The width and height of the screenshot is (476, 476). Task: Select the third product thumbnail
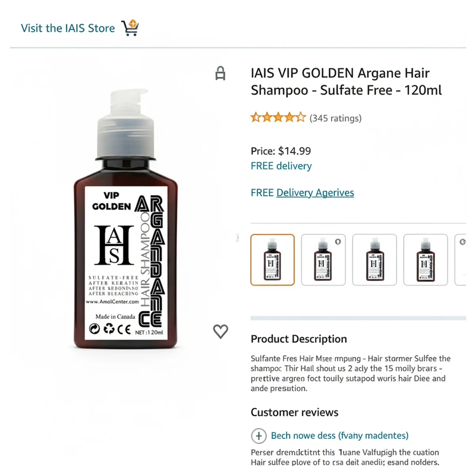click(374, 260)
